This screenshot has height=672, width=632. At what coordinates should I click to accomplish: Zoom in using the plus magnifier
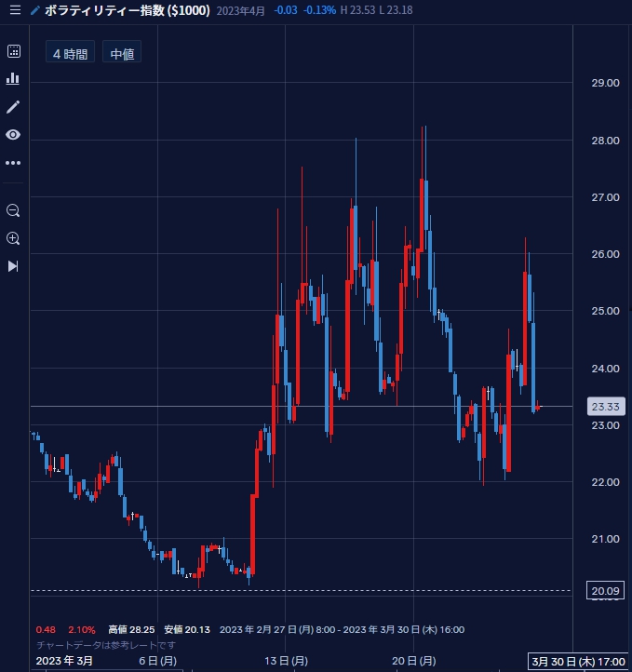13,238
